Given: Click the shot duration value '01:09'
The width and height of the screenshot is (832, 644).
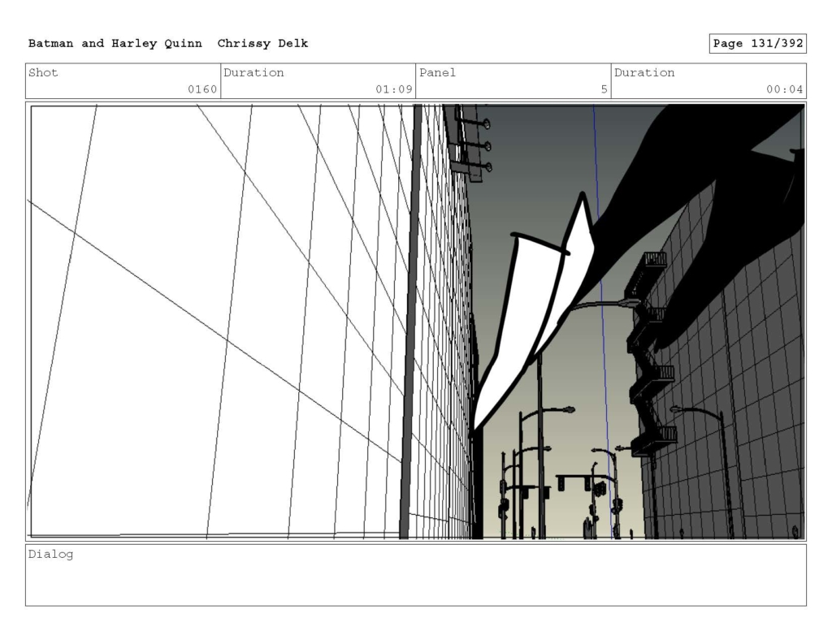Looking at the screenshot, I should click(x=394, y=89).
